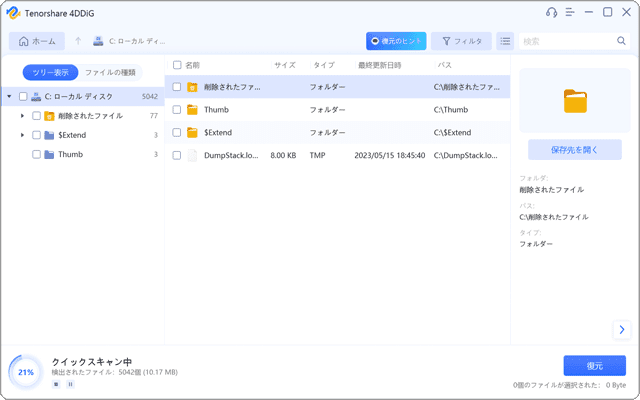
Task: Select the ツリー表示 tree view tab
Action: tap(50, 73)
